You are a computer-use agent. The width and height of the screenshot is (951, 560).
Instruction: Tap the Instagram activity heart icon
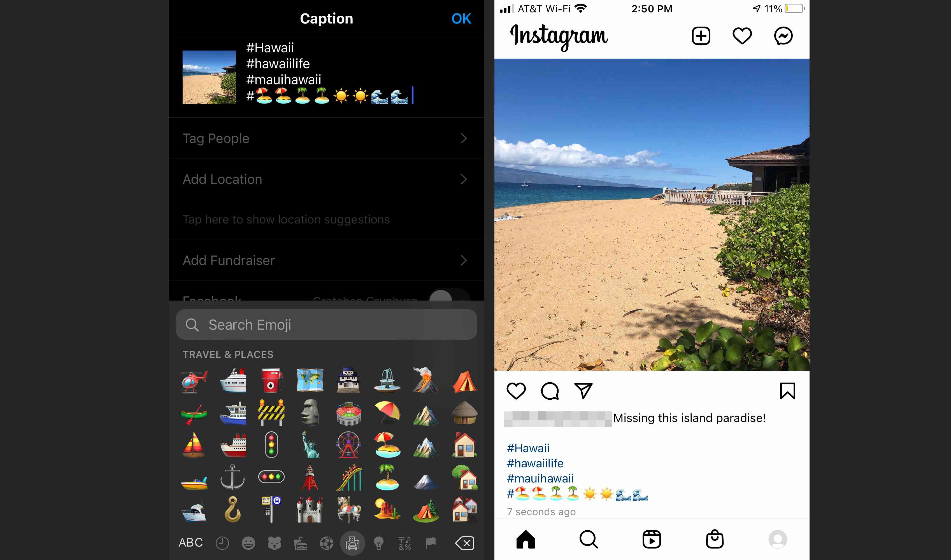pos(742,36)
